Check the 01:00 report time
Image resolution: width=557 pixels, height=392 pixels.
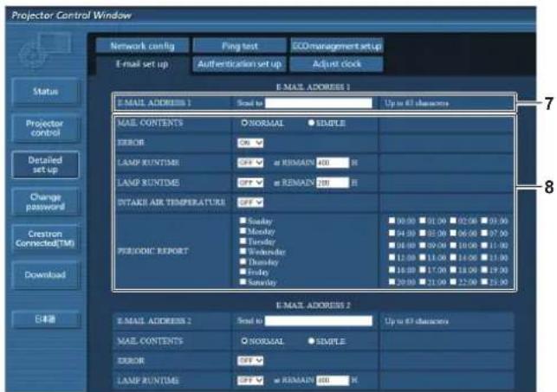click(423, 221)
